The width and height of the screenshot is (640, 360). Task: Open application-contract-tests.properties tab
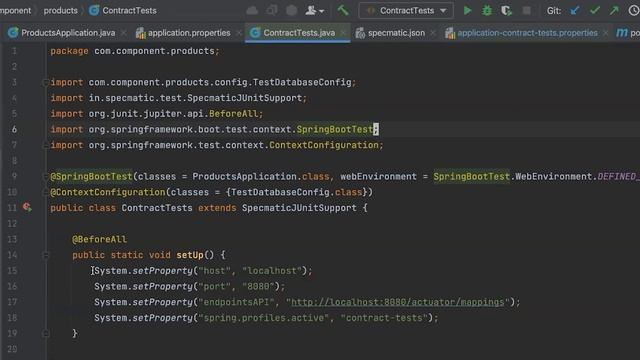tap(527, 33)
